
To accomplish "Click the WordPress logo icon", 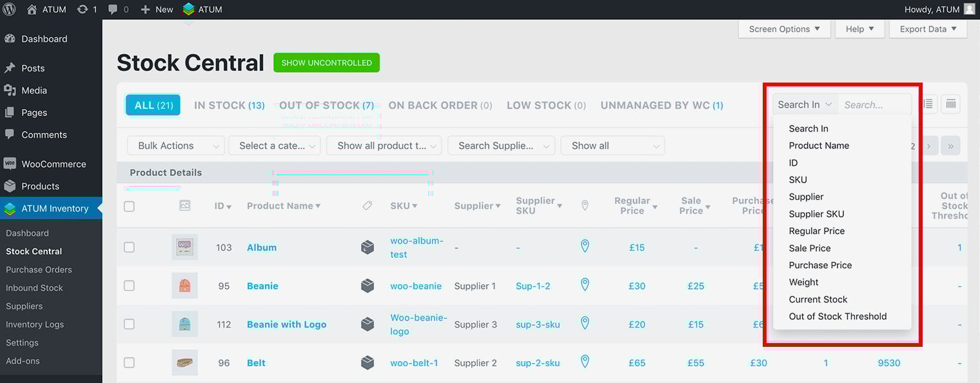I will 9,9.
